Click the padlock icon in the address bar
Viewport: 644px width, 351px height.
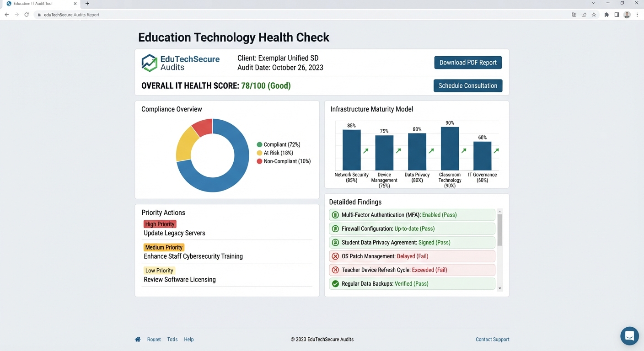coord(39,15)
